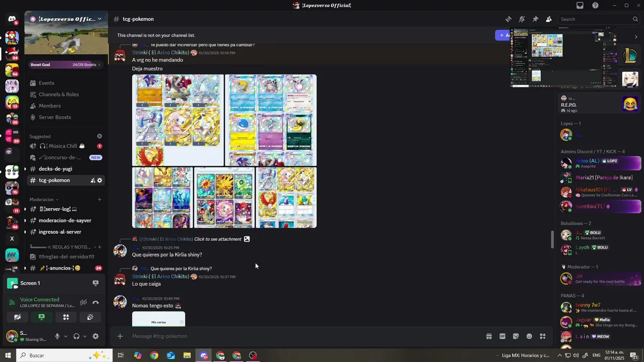The image size is (644, 362).
Task: Deafen with the headphones icon
Action: click(76, 336)
